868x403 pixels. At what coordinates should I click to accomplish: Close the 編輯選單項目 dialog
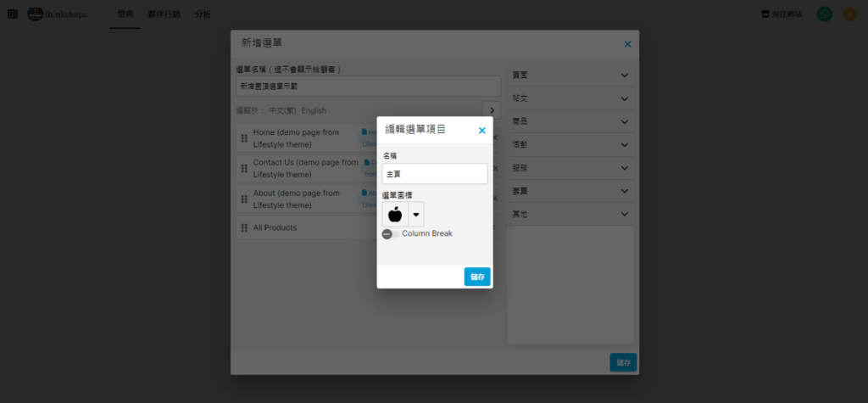(481, 131)
